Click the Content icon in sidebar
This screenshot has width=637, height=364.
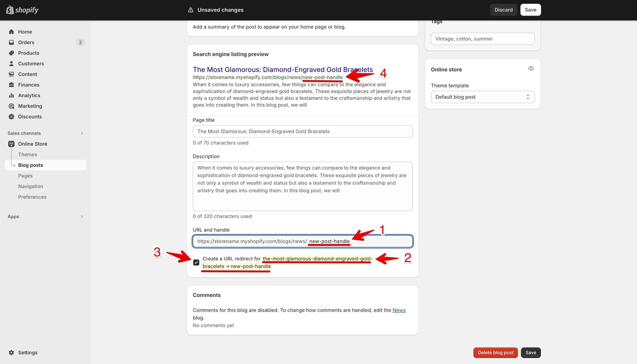pyautogui.click(x=11, y=74)
